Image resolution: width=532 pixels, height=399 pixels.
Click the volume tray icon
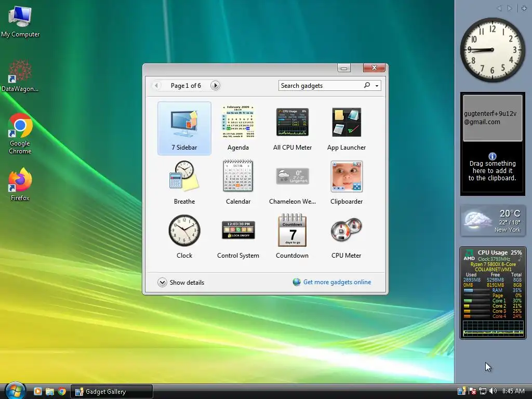click(x=493, y=391)
